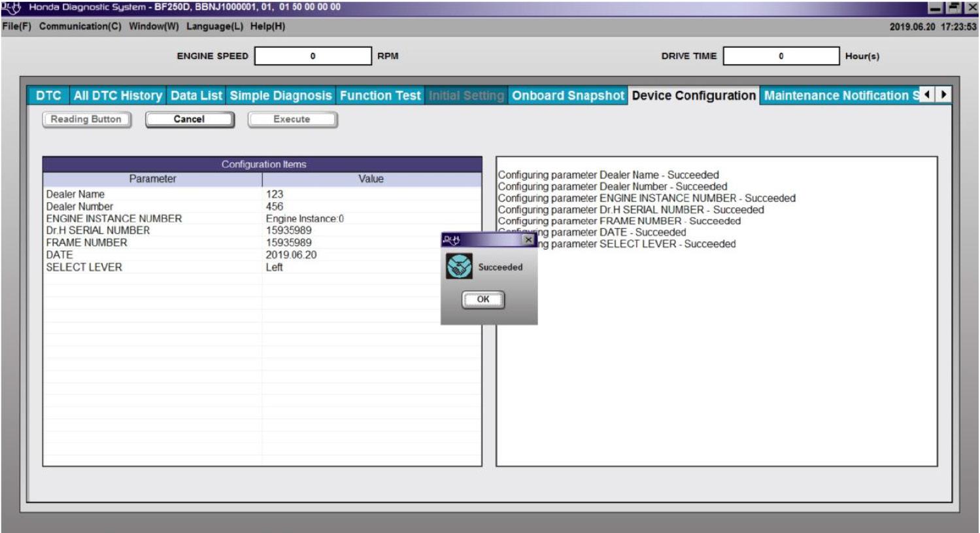Go to the Simple Diagnosis tab
This screenshot has width=980, height=533.
[x=280, y=95]
